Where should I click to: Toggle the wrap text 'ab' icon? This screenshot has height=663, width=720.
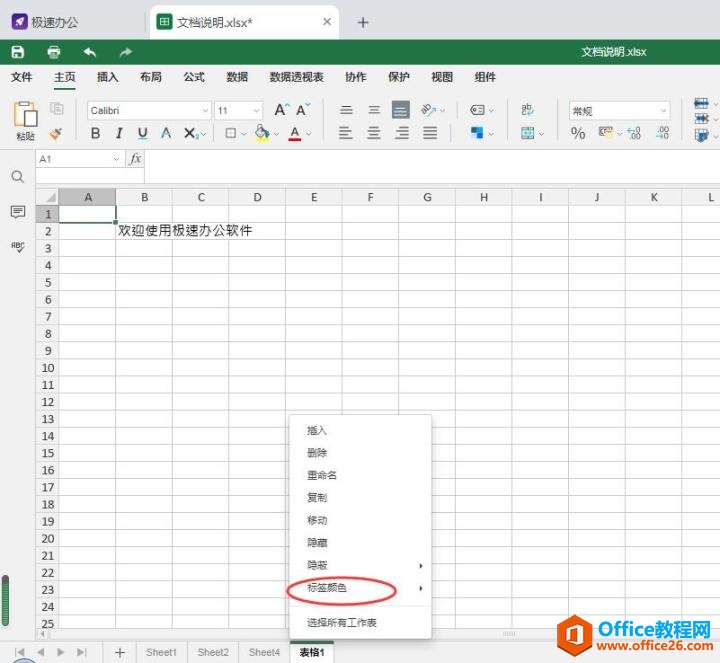[527, 109]
